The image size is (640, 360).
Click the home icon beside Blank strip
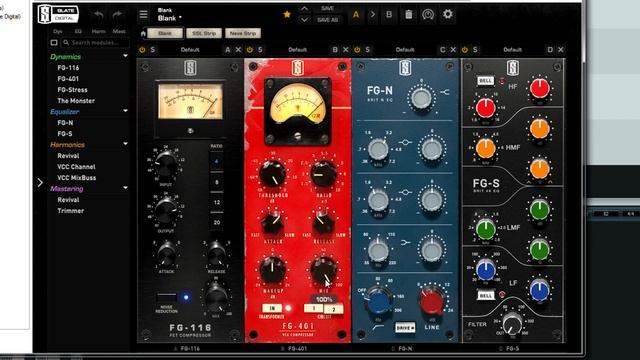[143, 33]
